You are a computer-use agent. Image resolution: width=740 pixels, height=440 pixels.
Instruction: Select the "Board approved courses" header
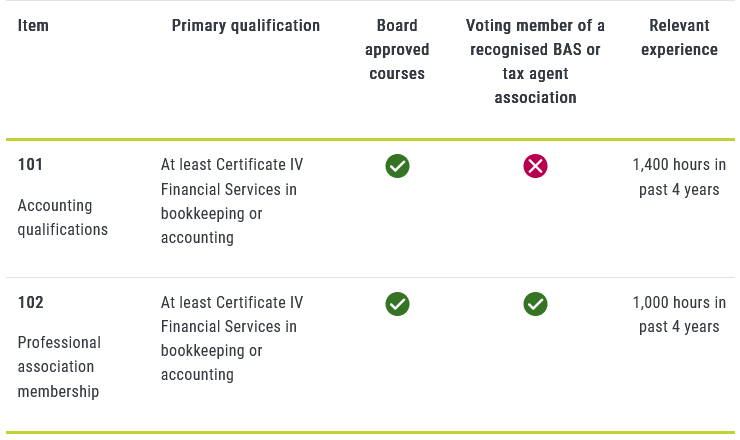coord(397,50)
